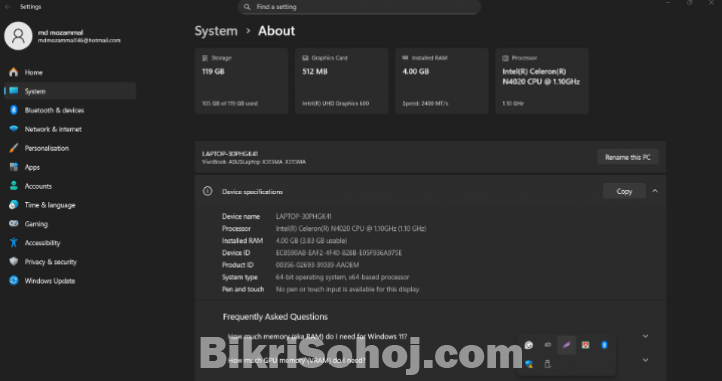Click the Apps grid icon in sidebar
This screenshot has height=381, width=722.
click(x=14, y=167)
